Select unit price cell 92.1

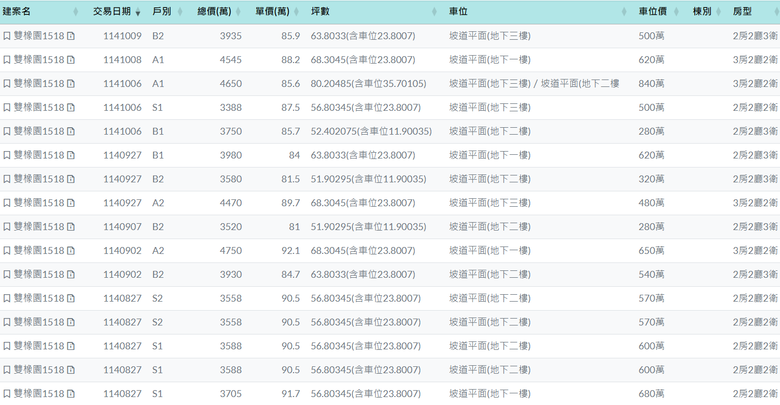tap(291, 251)
